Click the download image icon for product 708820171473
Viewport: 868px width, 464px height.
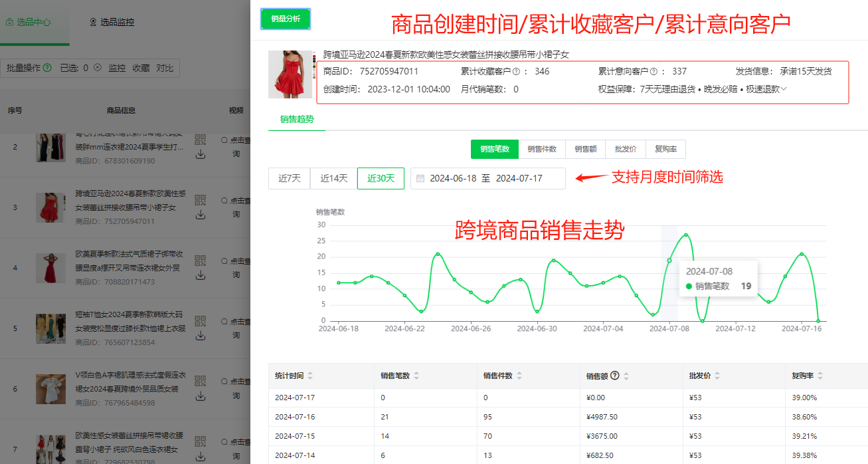coord(200,273)
